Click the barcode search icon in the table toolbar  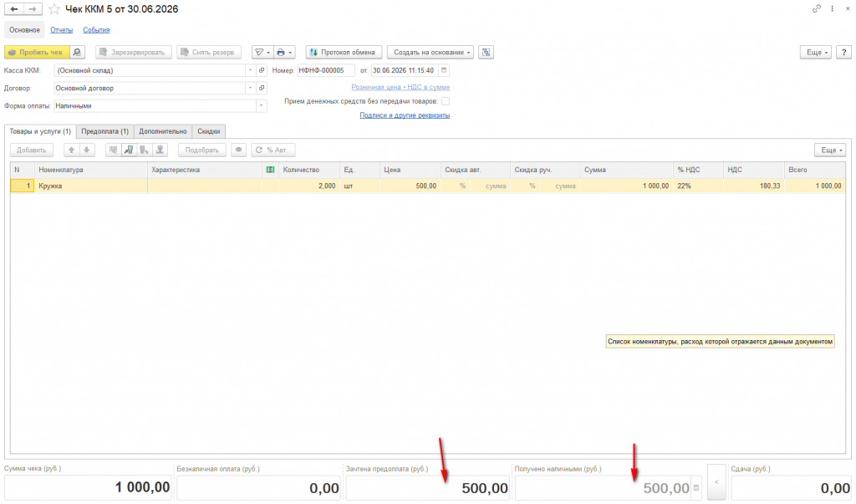[x=113, y=150]
